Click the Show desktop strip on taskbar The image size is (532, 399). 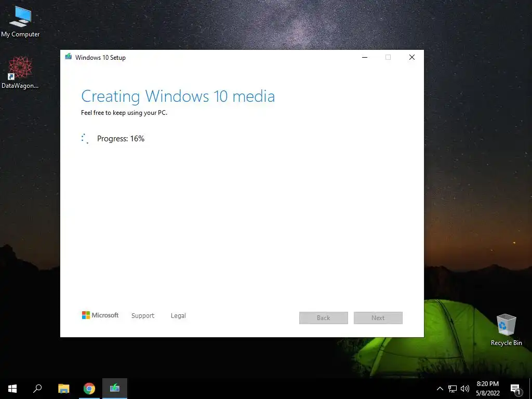click(x=530, y=389)
